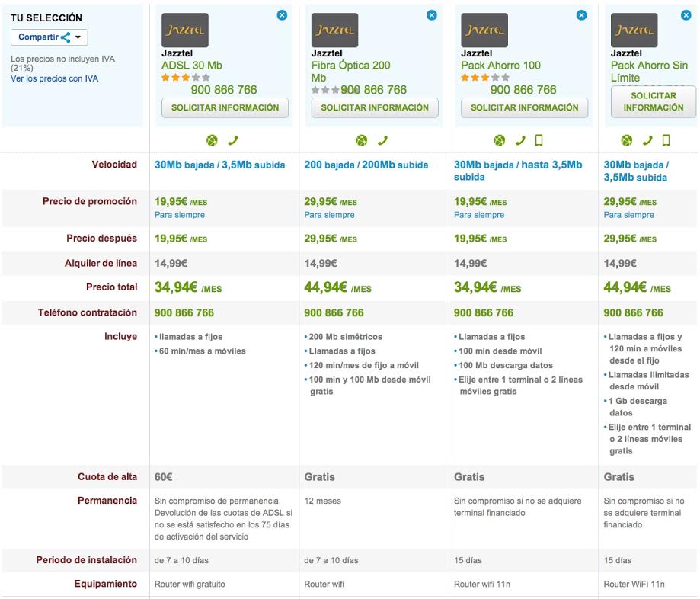Click Teléfono contratación number in Fibra Óptica column
This screenshot has height=599, width=700.
334,312
